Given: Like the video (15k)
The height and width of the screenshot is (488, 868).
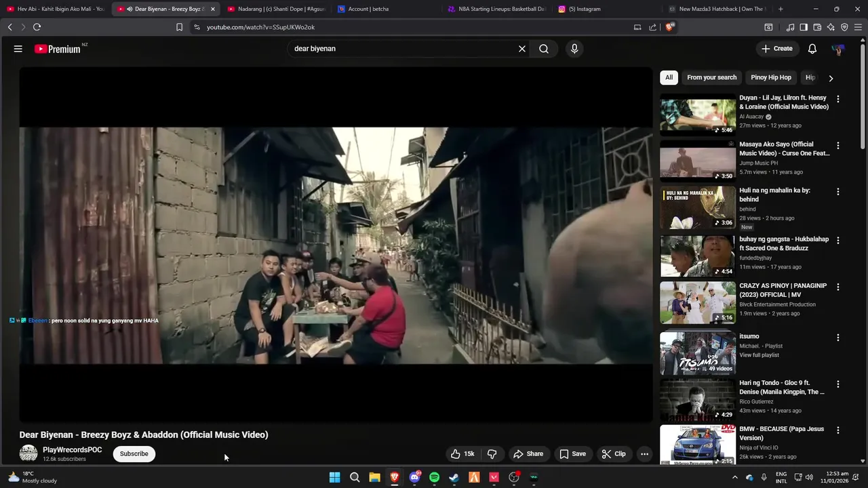Looking at the screenshot, I should click(462, 454).
